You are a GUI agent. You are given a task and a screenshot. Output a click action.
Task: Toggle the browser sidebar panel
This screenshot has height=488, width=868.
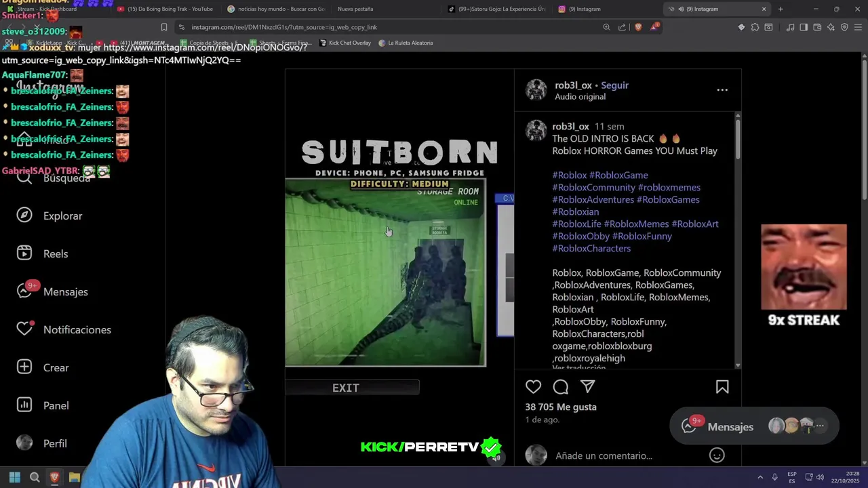804,27
